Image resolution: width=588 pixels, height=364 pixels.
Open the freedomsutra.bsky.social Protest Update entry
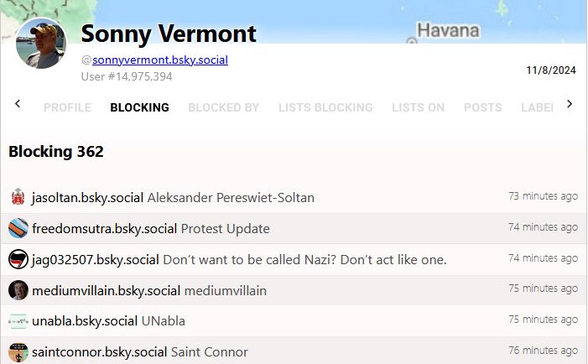(151, 228)
